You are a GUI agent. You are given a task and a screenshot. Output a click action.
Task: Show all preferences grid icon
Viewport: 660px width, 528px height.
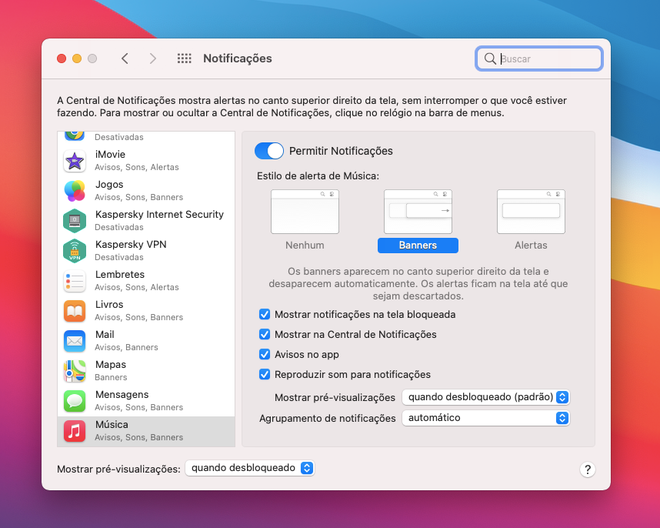(x=184, y=59)
